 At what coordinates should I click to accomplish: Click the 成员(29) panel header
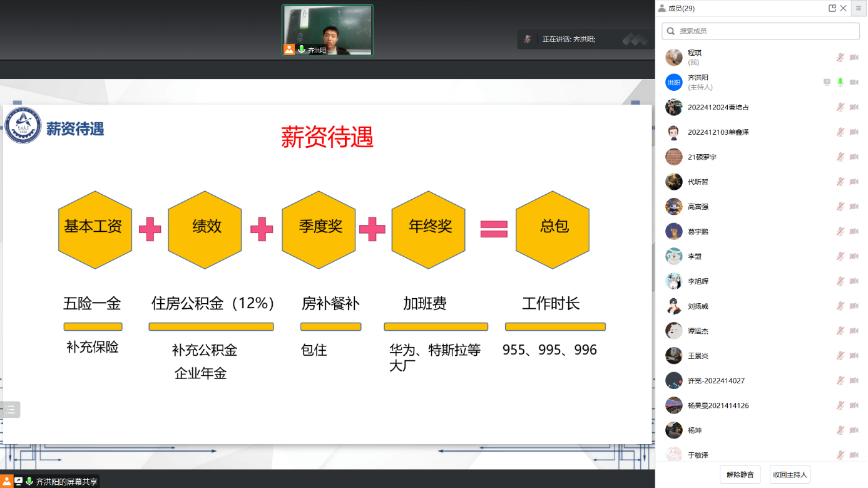(682, 8)
